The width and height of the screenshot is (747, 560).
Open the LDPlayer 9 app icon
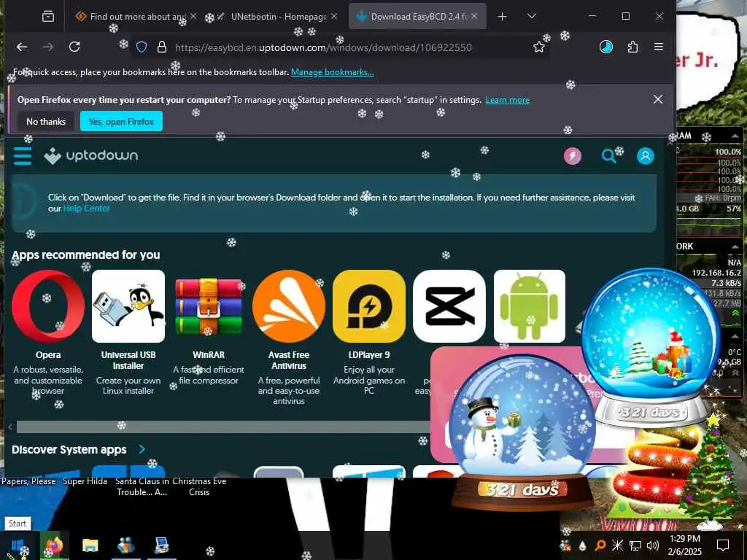(x=369, y=306)
